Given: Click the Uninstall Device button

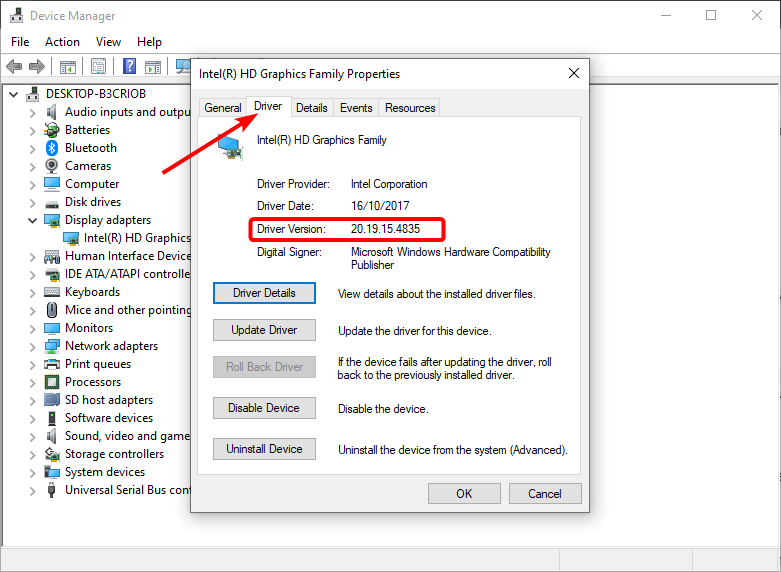Looking at the screenshot, I should click(x=264, y=449).
